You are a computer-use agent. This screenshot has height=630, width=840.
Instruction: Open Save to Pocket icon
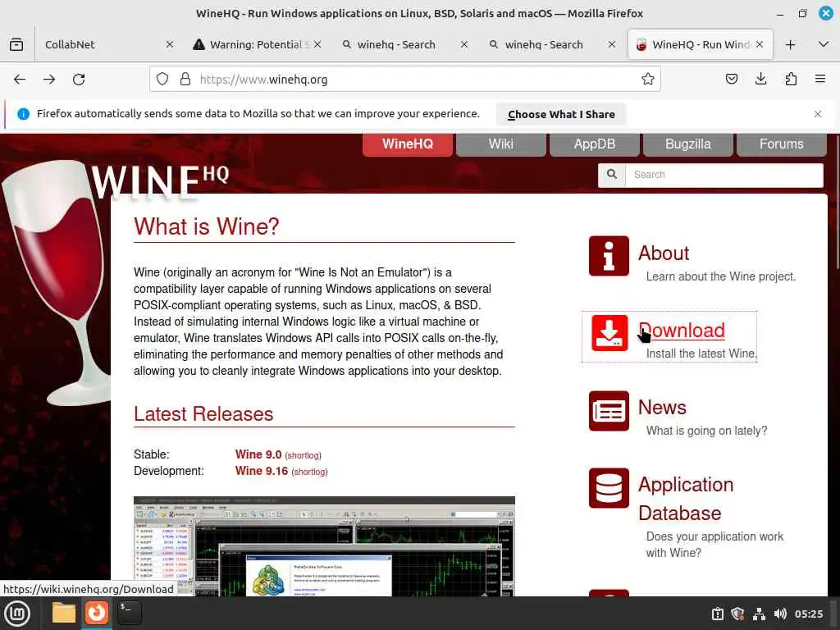[731, 80]
